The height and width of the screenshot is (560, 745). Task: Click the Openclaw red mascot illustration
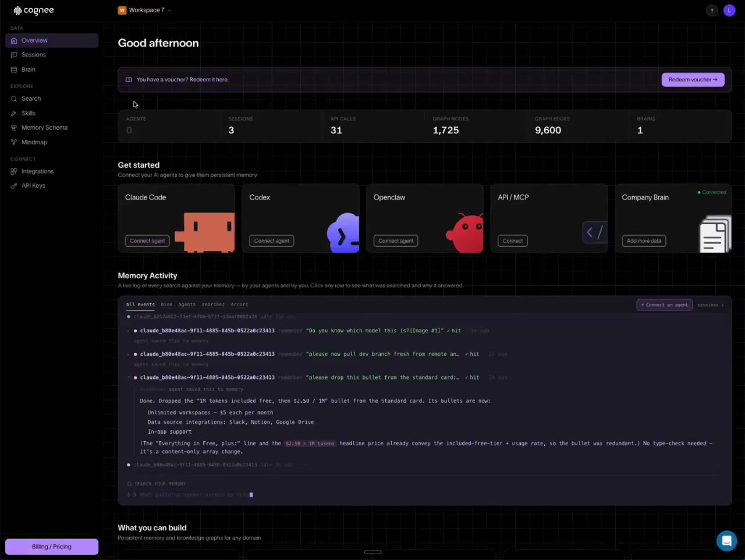pos(464,233)
